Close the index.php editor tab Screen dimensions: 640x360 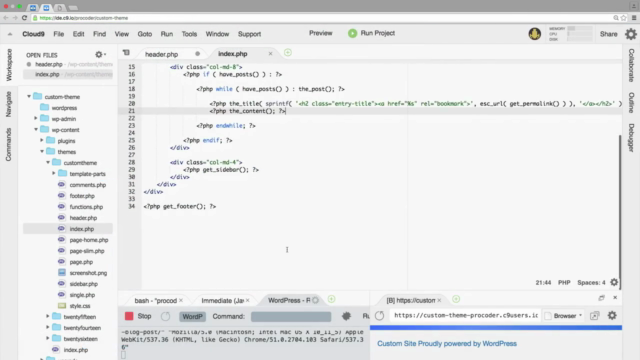pyautogui.click(x=270, y=53)
